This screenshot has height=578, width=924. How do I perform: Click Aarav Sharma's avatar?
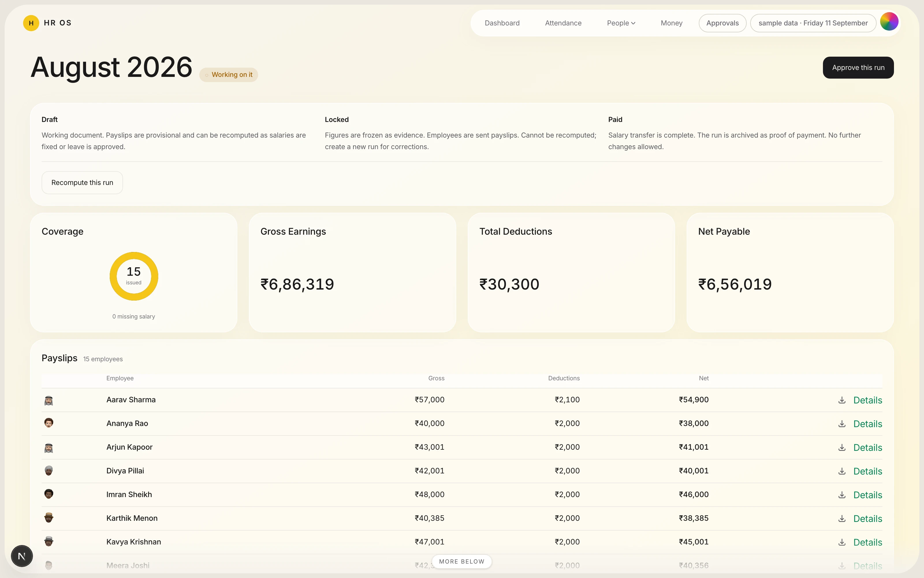pos(49,400)
